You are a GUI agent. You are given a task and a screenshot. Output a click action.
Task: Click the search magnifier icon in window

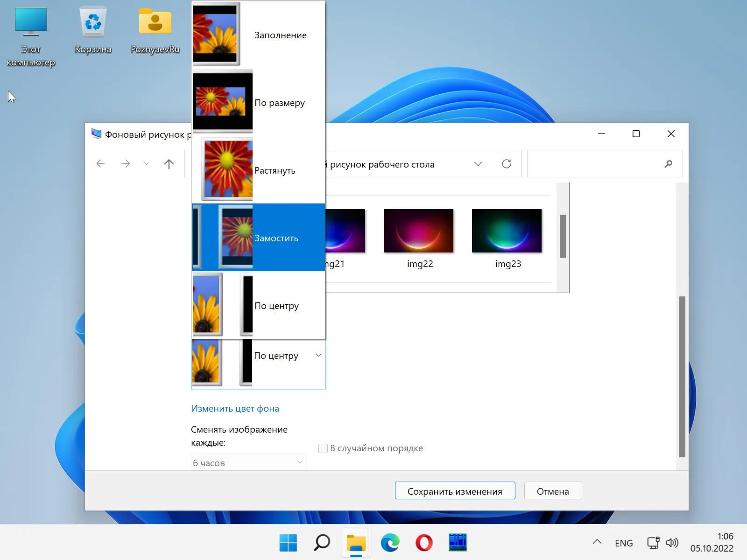click(x=669, y=164)
